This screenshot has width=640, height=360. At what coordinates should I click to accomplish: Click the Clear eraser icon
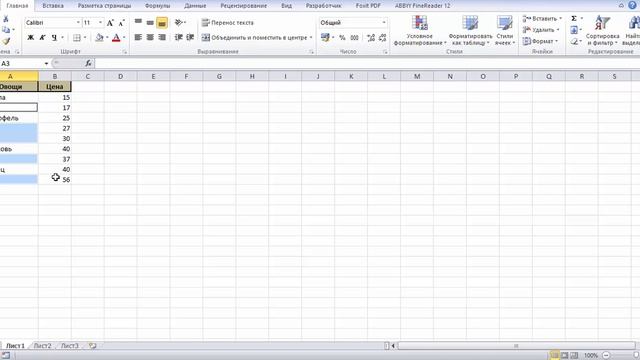575,41
